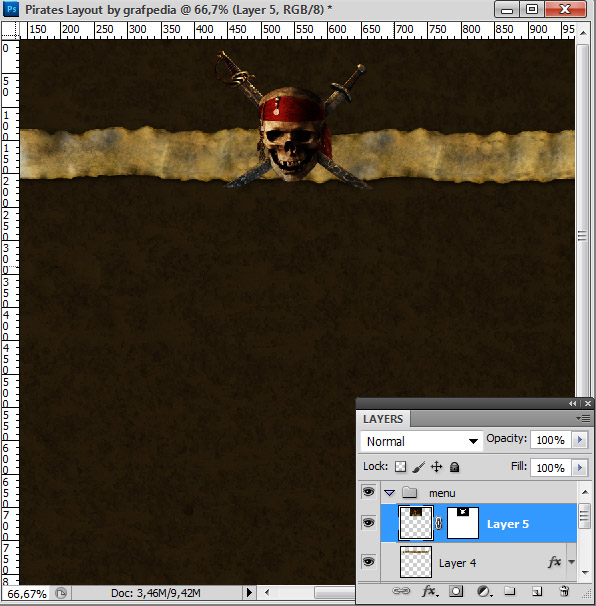This screenshot has height=606, width=596.
Task: Open the Normal blend mode dropdown
Action: coord(422,441)
